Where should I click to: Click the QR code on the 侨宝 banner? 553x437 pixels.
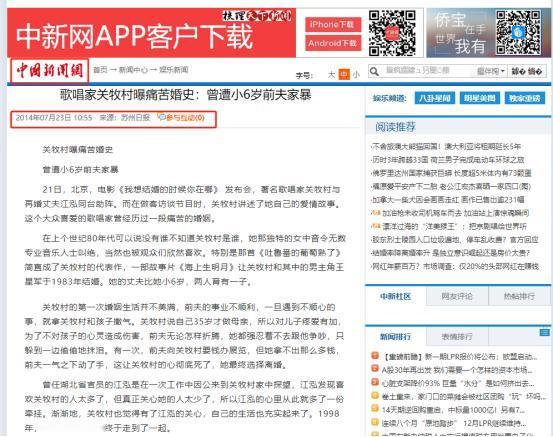pyautogui.click(x=518, y=32)
